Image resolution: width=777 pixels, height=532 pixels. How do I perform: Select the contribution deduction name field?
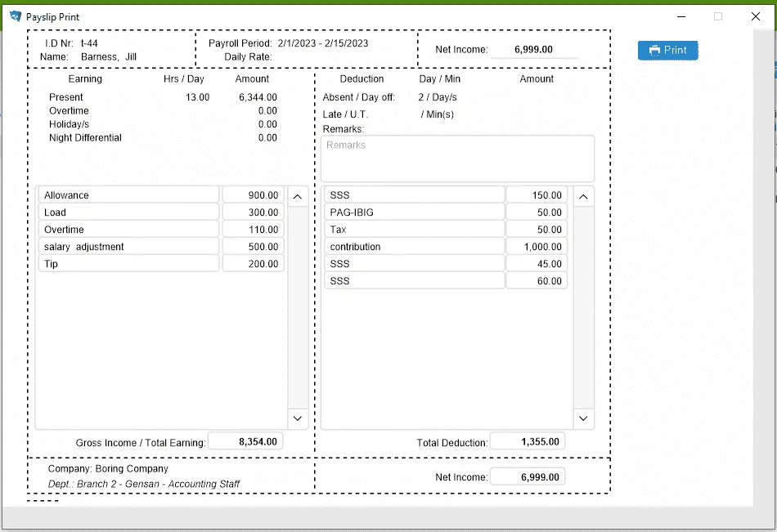point(415,247)
